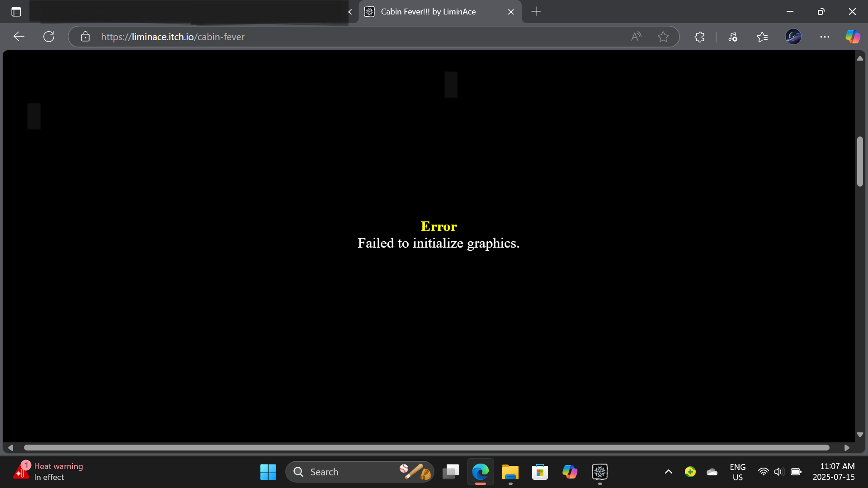The image size is (868, 488).
Task: Open the volume speaker icon
Action: pyautogui.click(x=779, y=472)
